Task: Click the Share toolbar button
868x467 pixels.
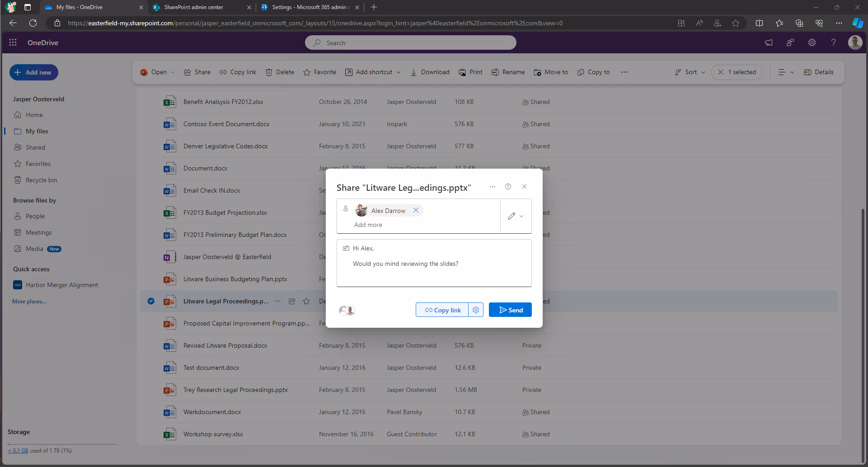Action: click(197, 72)
